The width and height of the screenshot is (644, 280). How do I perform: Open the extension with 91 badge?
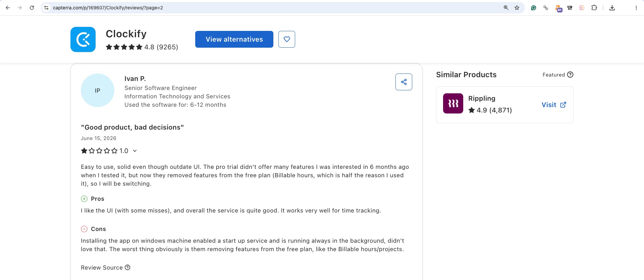click(x=558, y=8)
